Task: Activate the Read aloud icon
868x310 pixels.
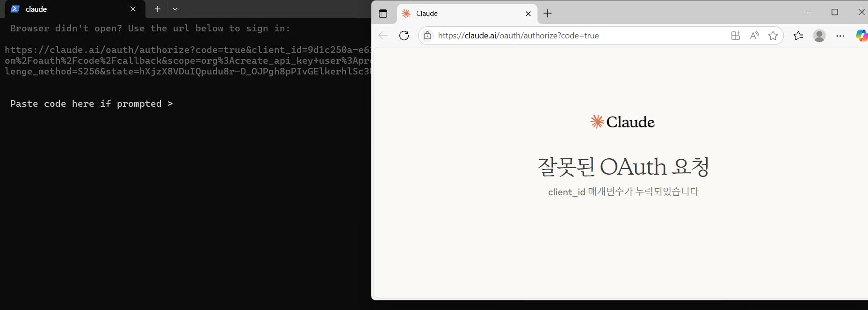Action: click(754, 36)
